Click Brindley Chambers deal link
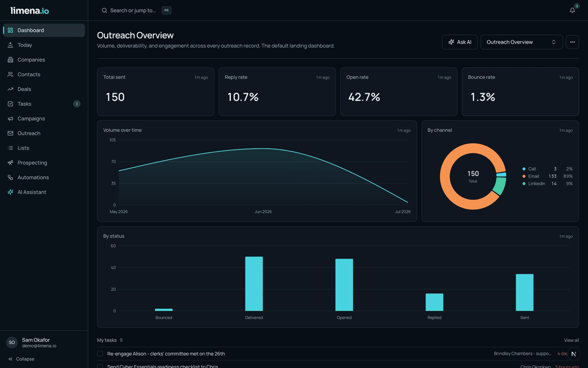This screenshot has width=588, height=368. coord(523,354)
